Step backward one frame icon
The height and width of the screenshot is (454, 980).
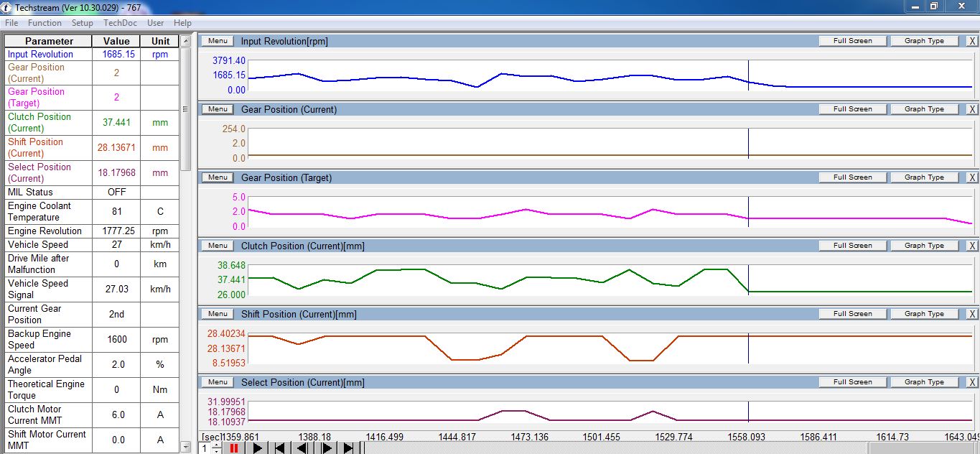pyautogui.click(x=303, y=448)
